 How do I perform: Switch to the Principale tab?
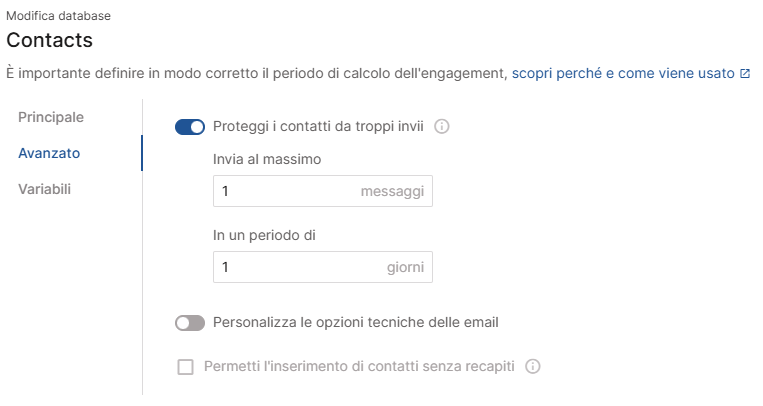[x=51, y=116]
